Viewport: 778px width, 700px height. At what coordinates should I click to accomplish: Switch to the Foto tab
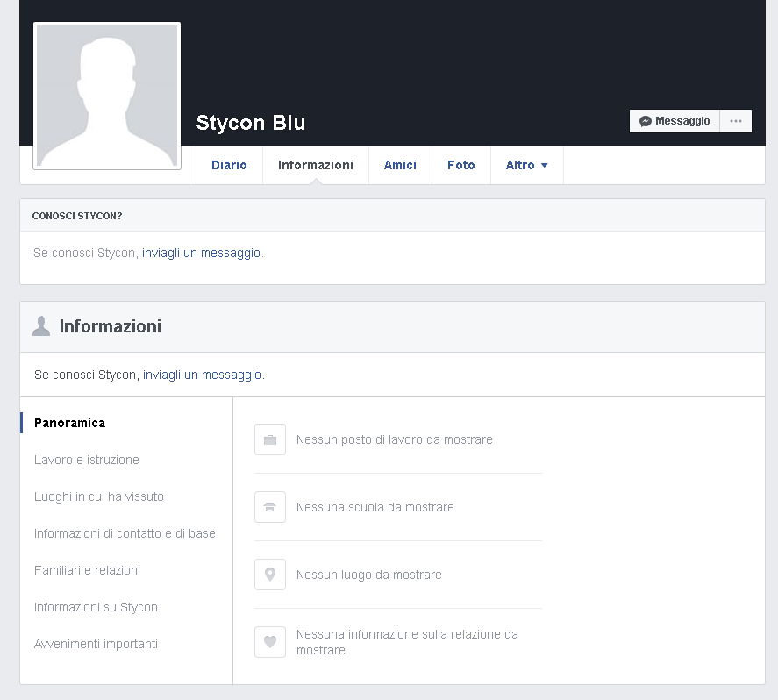(461, 165)
